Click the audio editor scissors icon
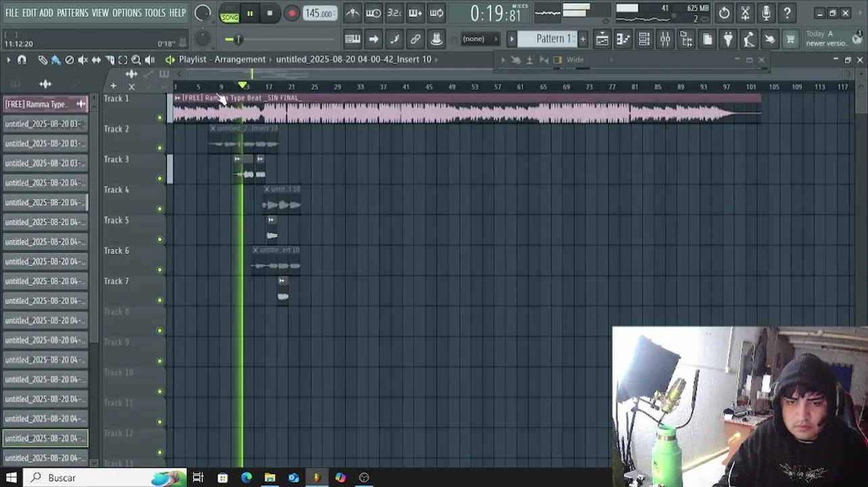 tap(745, 13)
